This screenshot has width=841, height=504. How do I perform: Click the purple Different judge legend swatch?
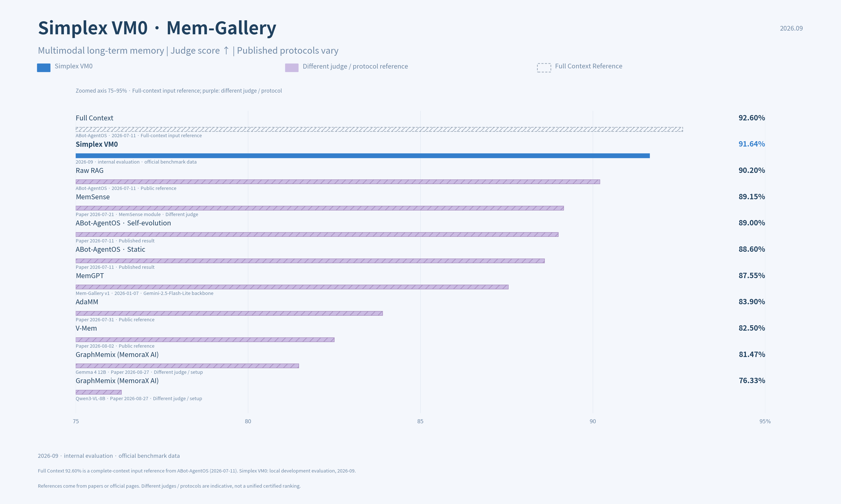(292, 68)
